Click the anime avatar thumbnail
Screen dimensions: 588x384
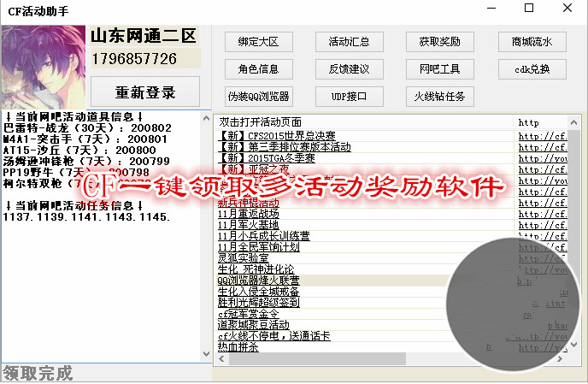click(x=44, y=66)
